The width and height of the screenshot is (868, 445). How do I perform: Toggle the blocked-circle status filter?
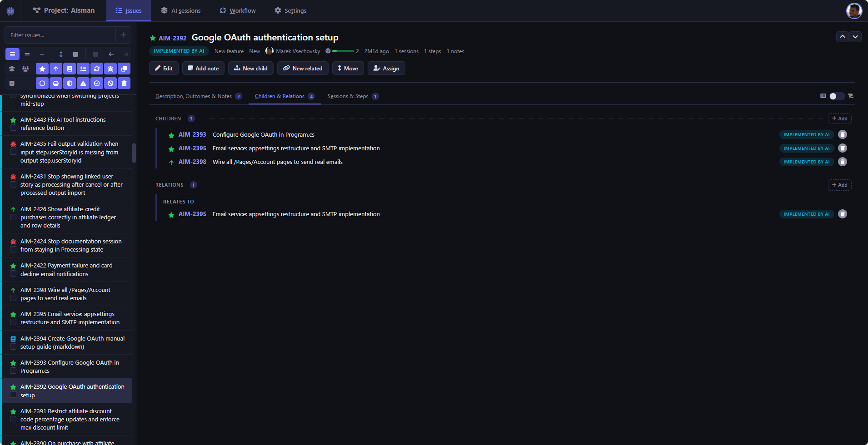110,84
